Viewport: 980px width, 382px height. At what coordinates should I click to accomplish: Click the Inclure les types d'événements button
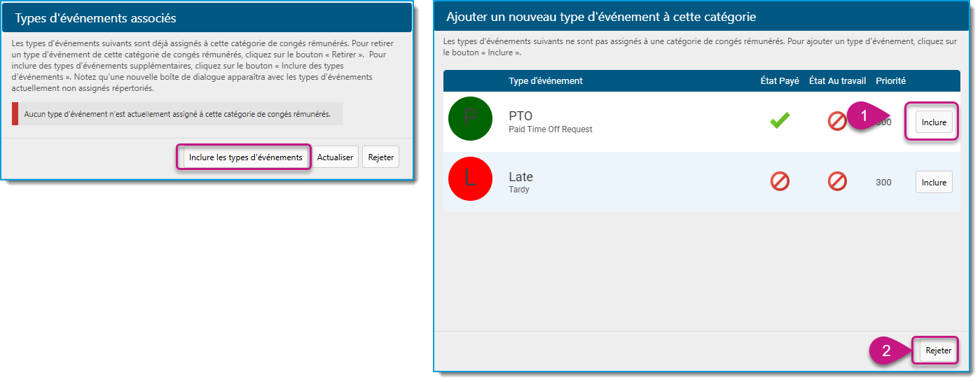pyautogui.click(x=245, y=157)
